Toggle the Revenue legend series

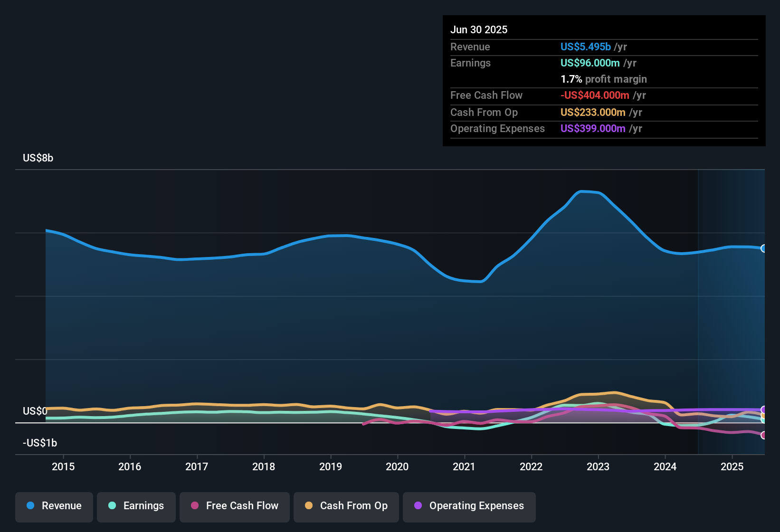(54, 506)
